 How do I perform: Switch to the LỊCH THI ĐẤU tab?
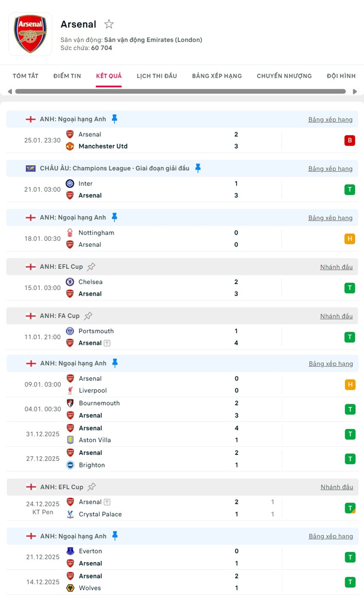[x=156, y=76]
